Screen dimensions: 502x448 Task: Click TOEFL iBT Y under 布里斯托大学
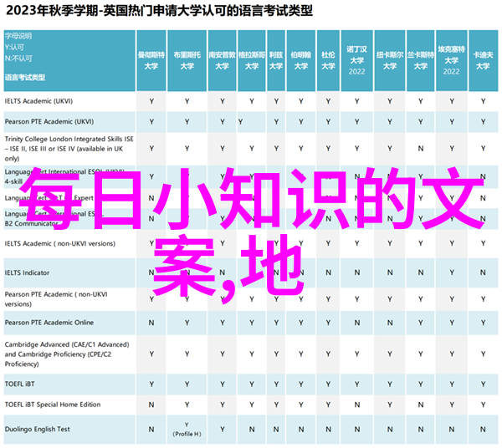[x=187, y=384]
